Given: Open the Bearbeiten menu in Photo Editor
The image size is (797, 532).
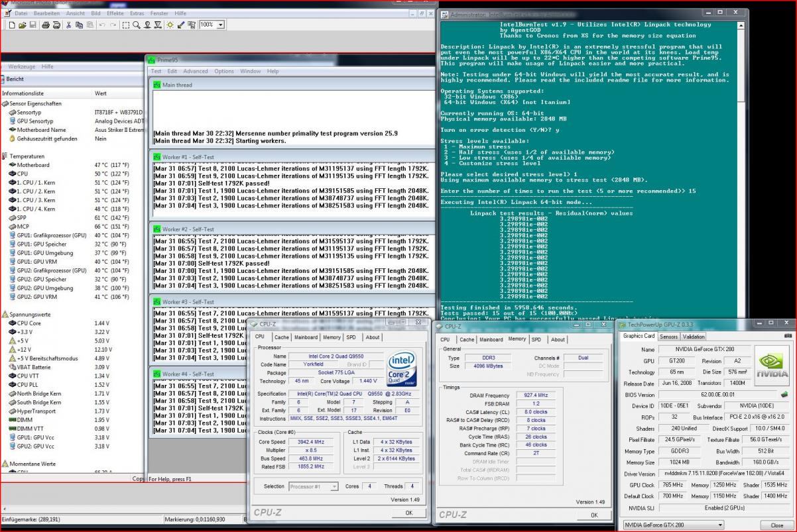Looking at the screenshot, I should [46, 13].
